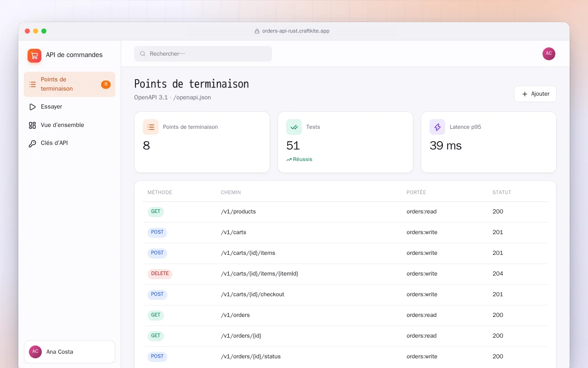Navigate to Clés d'API
The width and height of the screenshot is (588, 368).
tap(69, 143)
